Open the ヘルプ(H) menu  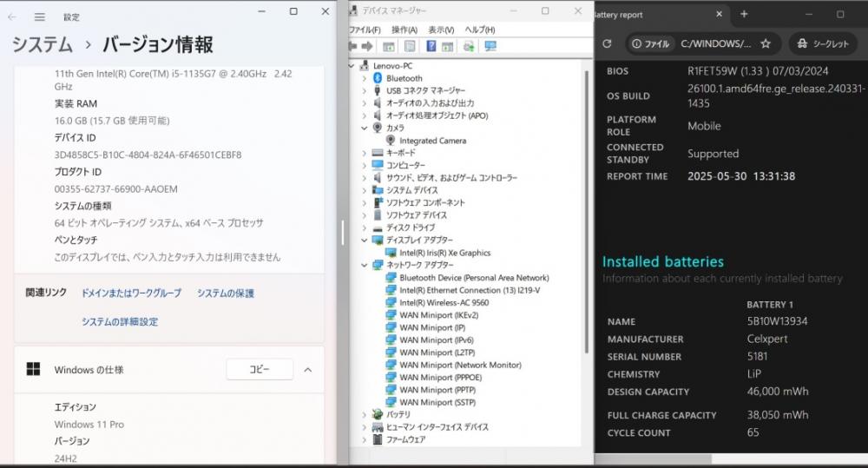480,30
